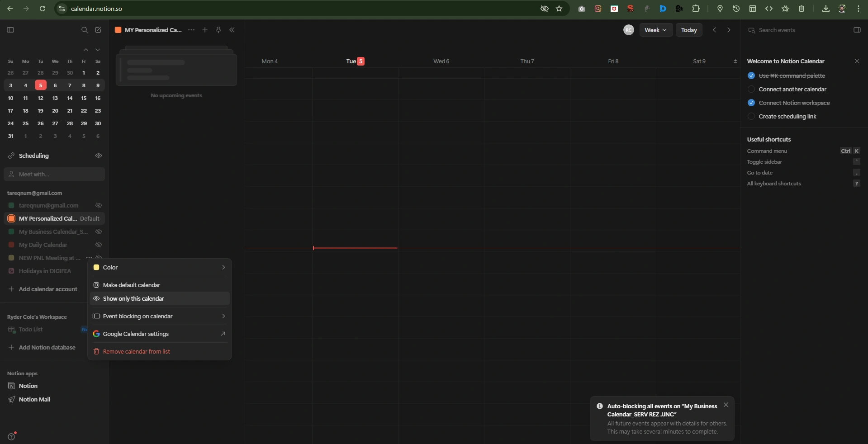Image resolution: width=868 pixels, height=444 pixels.
Task: Jump to Today
Action: tap(689, 30)
